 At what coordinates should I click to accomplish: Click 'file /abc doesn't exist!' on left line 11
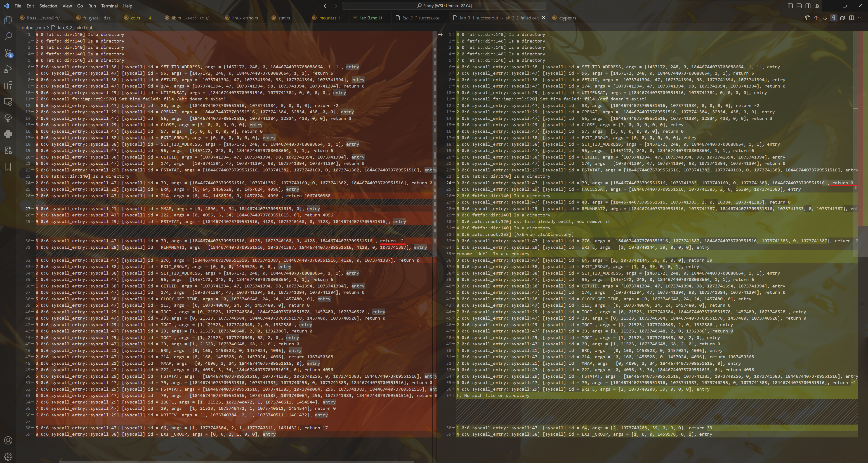194,99
